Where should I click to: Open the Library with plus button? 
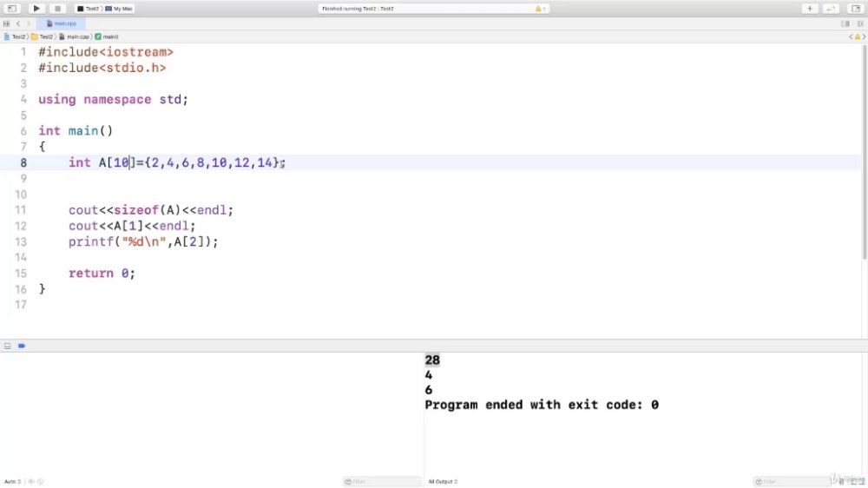(x=809, y=9)
